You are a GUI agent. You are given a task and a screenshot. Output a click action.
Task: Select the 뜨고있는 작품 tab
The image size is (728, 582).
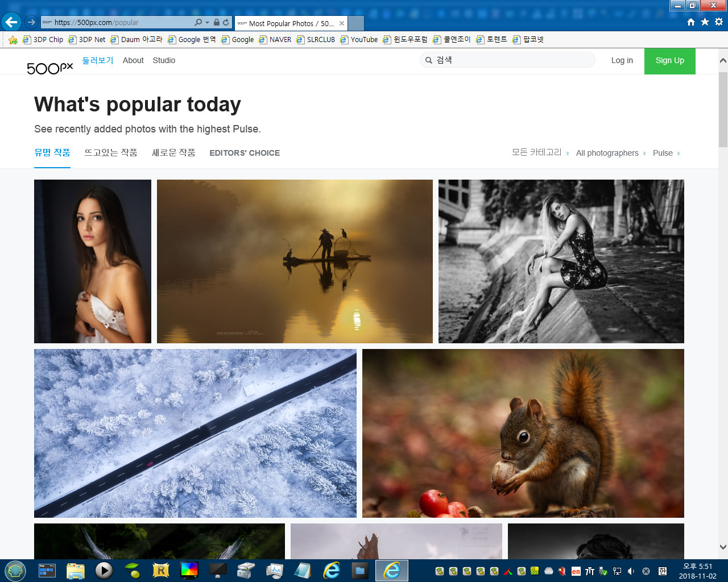click(111, 152)
